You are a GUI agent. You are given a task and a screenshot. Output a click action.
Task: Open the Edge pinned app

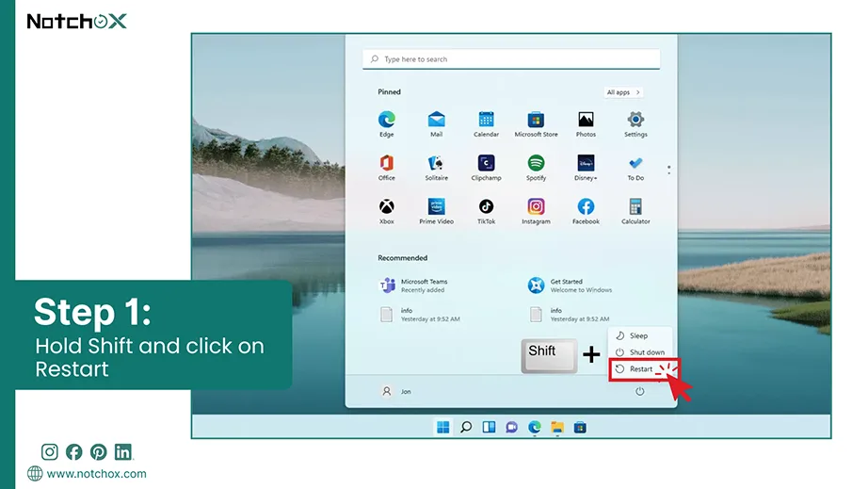386,123
